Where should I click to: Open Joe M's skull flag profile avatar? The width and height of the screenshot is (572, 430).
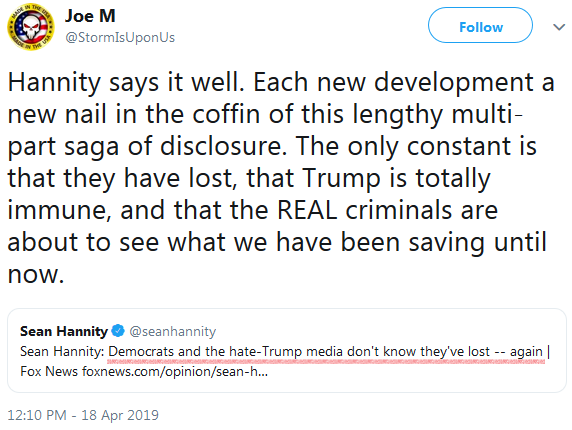(31, 27)
